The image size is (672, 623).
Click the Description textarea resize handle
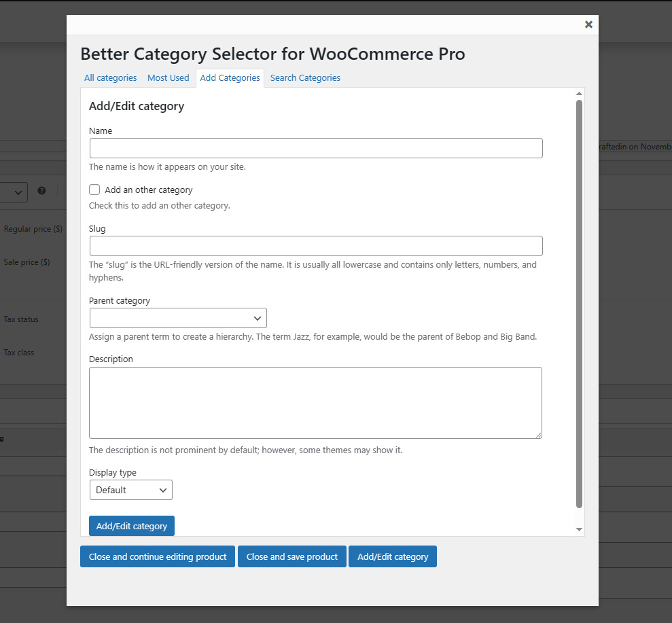click(x=538, y=435)
